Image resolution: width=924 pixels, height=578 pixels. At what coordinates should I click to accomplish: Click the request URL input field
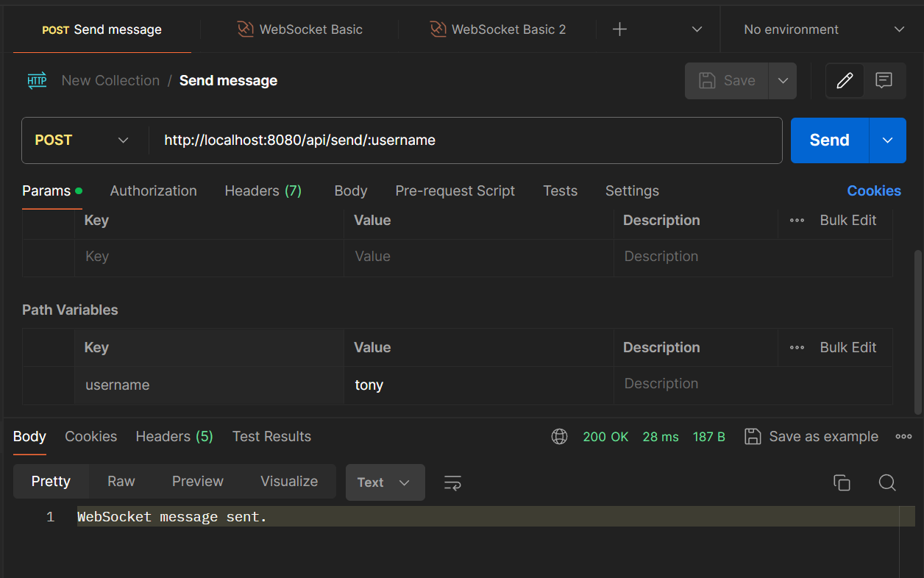pos(463,140)
